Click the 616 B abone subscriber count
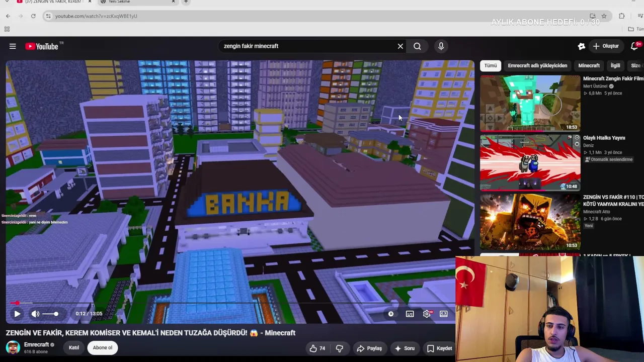This screenshot has height=362, width=644. (36, 352)
